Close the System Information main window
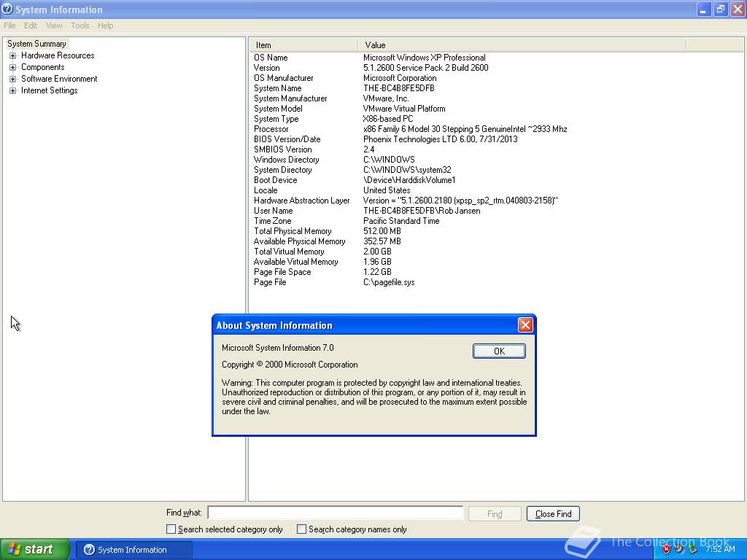Viewport: 747px width, 560px height. (738, 9)
